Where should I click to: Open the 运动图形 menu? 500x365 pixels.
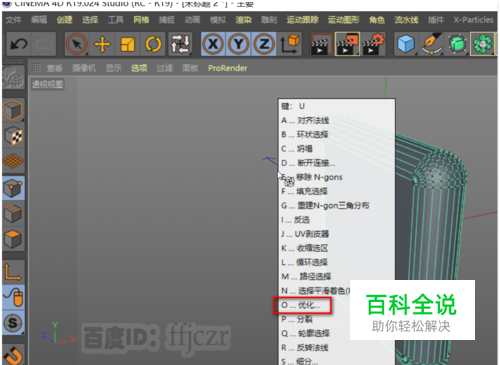point(343,20)
